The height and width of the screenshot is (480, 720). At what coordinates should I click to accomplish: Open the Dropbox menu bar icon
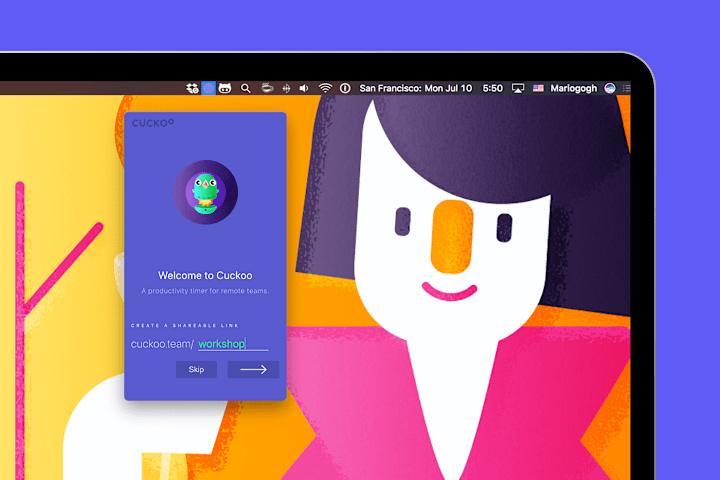(192, 88)
